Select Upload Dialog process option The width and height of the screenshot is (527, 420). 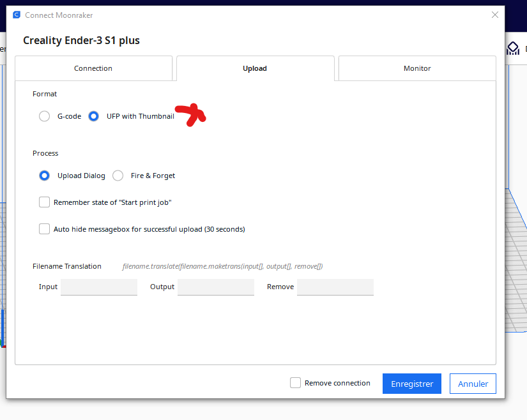point(44,176)
